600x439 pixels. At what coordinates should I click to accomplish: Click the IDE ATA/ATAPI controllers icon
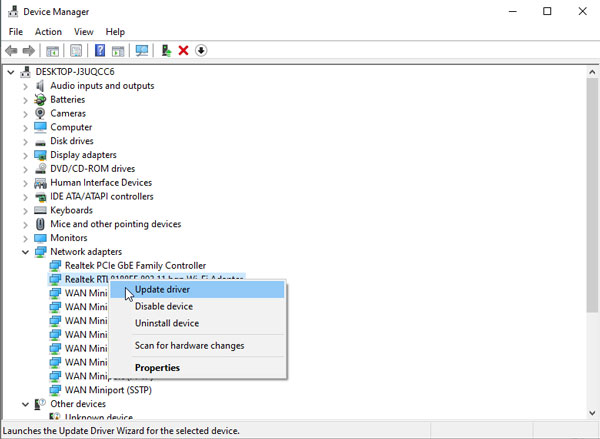coord(40,197)
